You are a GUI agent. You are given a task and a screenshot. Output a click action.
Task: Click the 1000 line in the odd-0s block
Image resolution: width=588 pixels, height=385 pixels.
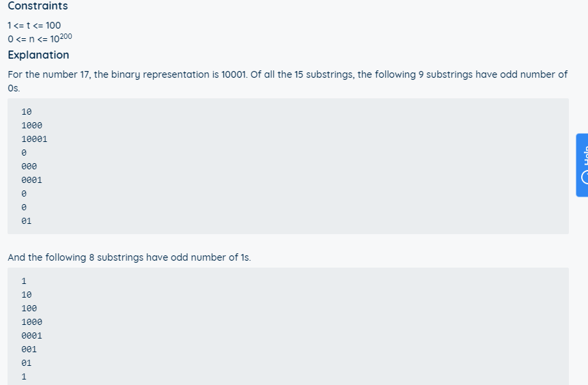pos(31,126)
